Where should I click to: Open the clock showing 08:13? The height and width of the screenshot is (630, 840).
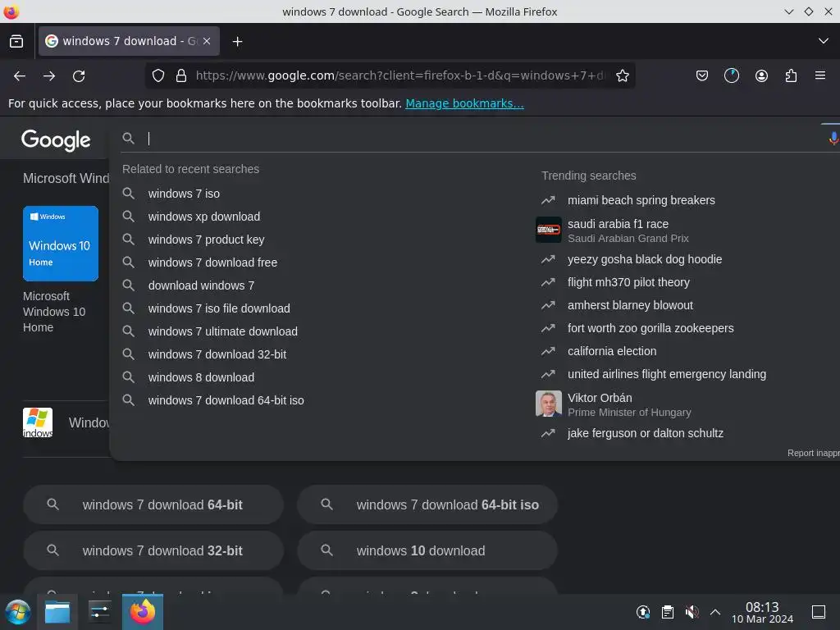[x=762, y=612]
